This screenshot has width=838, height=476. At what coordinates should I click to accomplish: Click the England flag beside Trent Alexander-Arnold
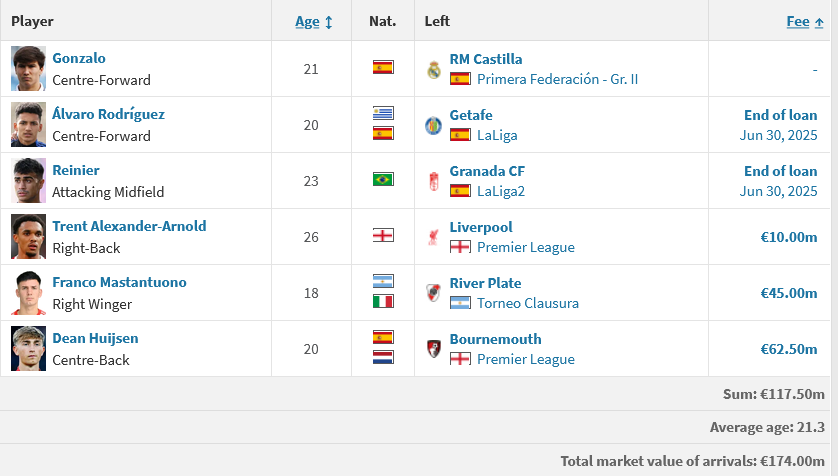[x=383, y=235]
